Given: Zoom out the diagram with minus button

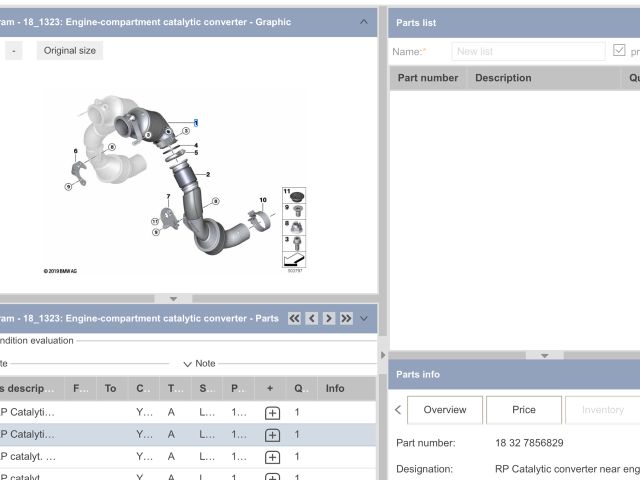Looking at the screenshot, I should (13, 51).
